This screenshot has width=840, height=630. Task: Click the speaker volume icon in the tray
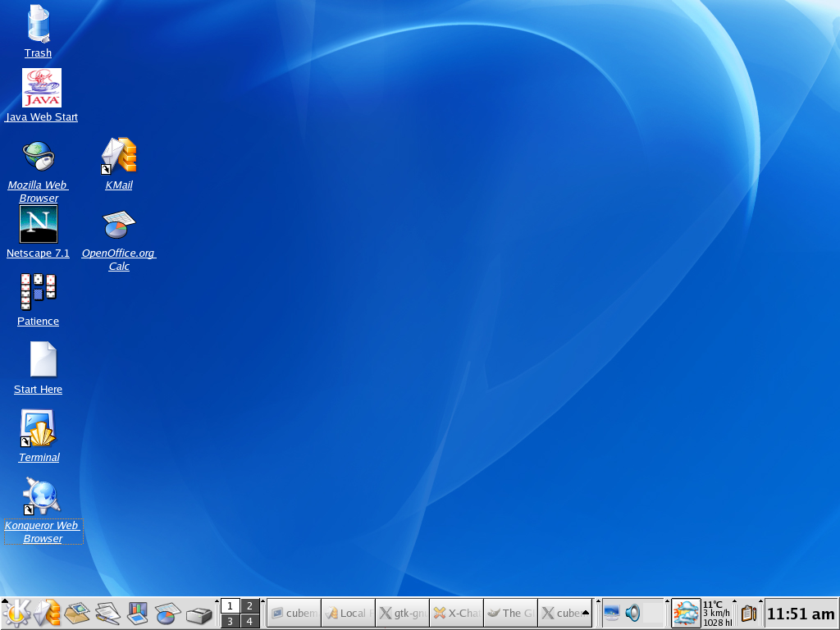click(632, 613)
